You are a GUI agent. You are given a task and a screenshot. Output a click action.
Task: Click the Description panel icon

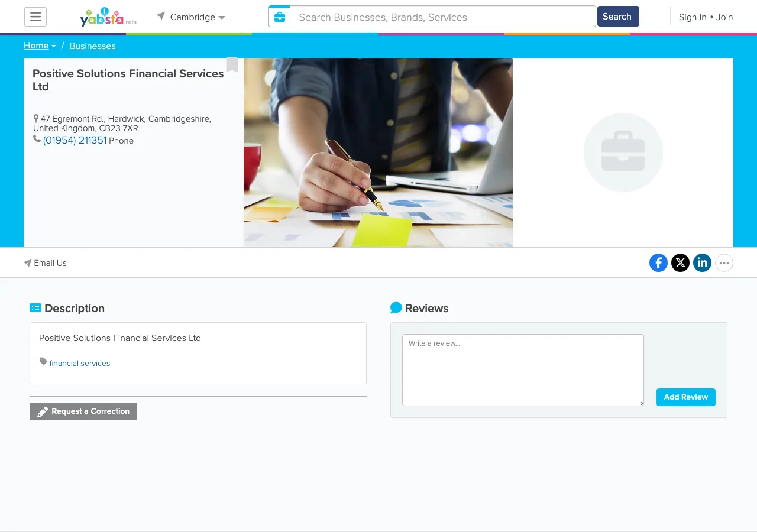click(x=35, y=307)
